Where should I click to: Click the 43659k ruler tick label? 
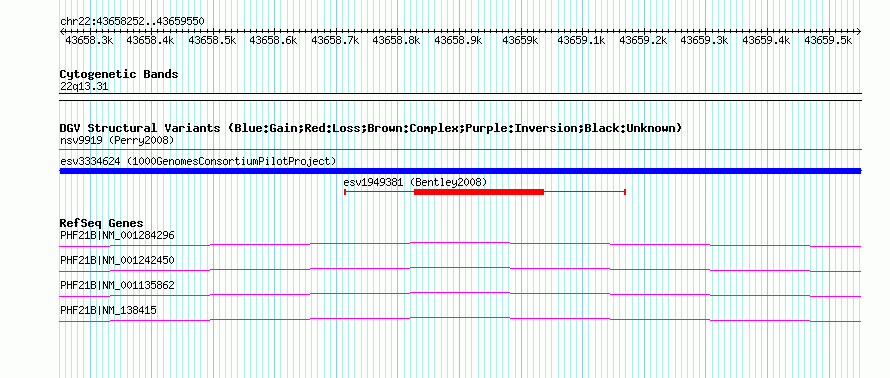point(520,40)
